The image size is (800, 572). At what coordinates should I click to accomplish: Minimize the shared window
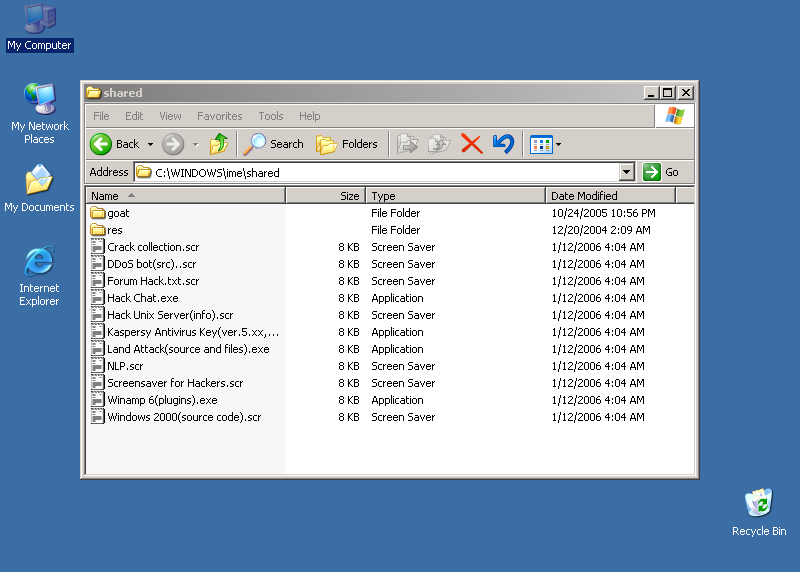point(651,93)
